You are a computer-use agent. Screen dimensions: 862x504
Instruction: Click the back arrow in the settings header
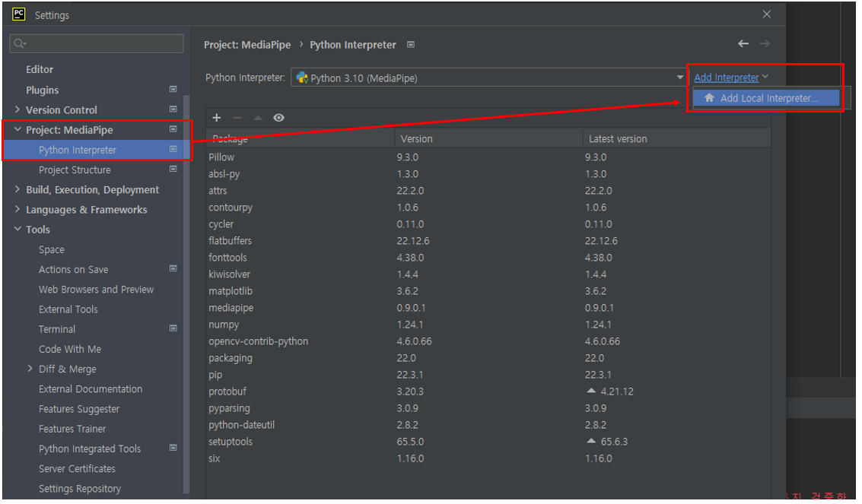pyautogui.click(x=743, y=43)
